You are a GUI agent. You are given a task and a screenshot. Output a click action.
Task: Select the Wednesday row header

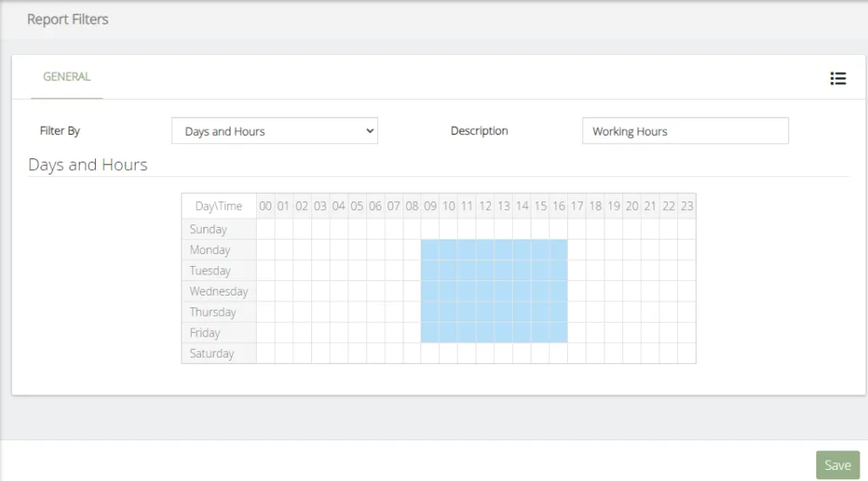pos(220,291)
